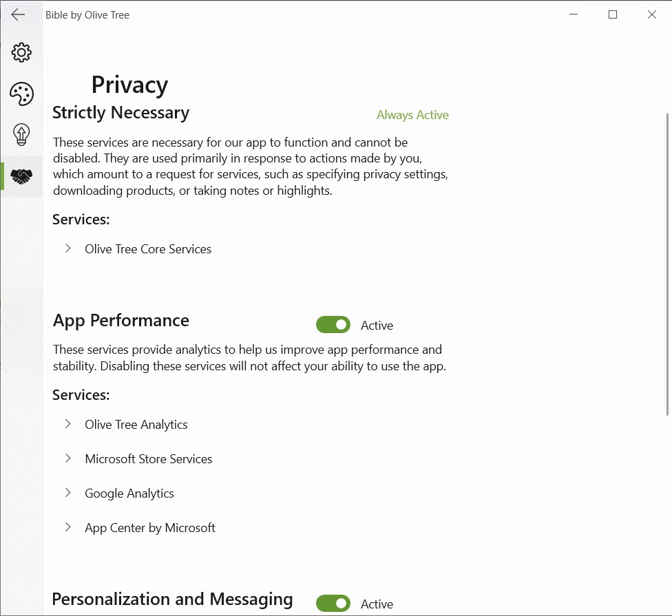This screenshot has width=672, height=616.
Task: Click the back arrow icon
Action: [x=18, y=14]
